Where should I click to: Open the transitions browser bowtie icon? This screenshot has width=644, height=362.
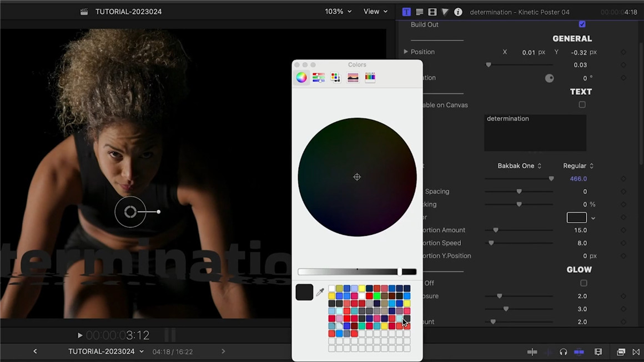(x=636, y=351)
